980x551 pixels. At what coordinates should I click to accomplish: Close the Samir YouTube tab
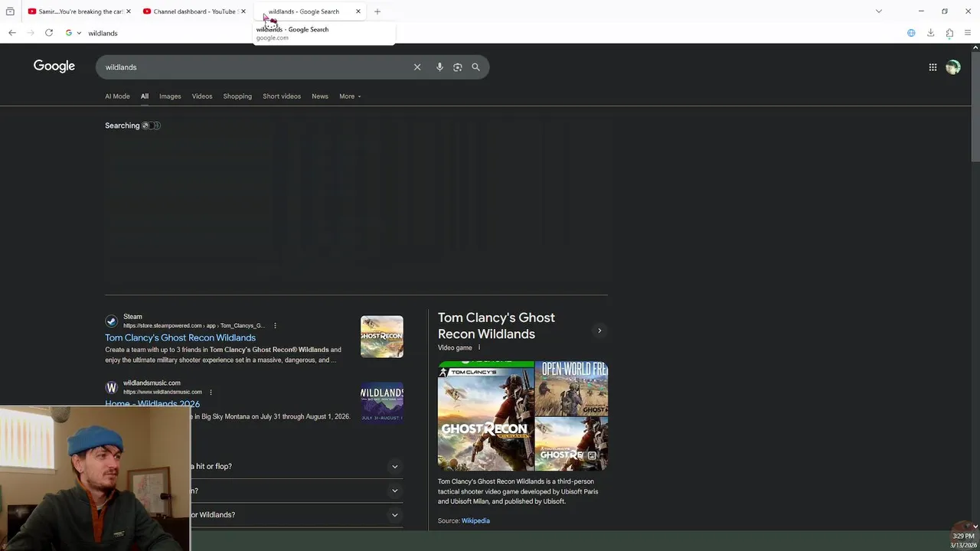click(x=129, y=11)
